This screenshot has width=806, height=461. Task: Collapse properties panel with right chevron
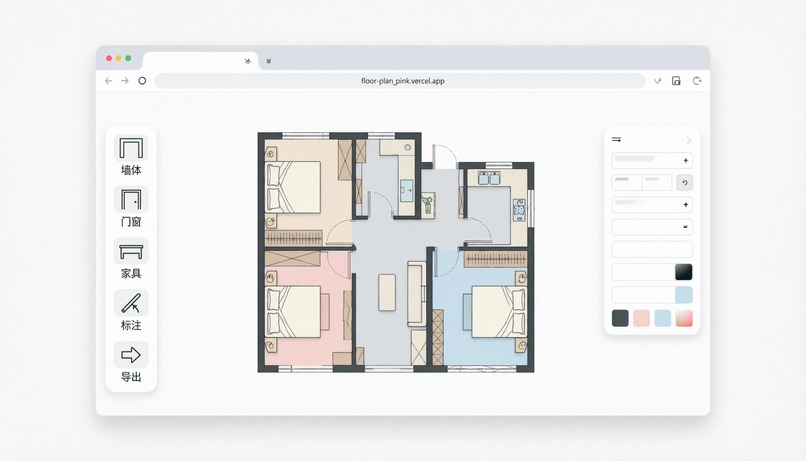(689, 140)
